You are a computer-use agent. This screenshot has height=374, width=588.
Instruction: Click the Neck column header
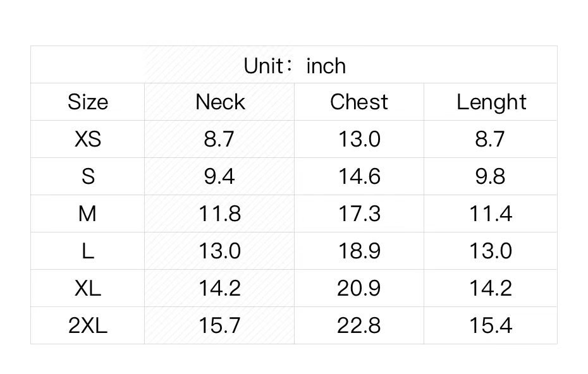coord(219,102)
